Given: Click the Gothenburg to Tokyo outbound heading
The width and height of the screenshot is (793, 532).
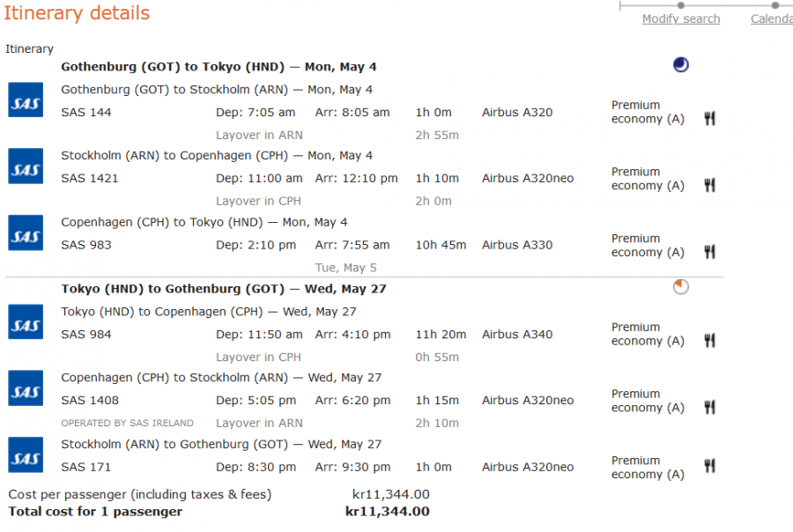Looking at the screenshot, I should tap(219, 67).
